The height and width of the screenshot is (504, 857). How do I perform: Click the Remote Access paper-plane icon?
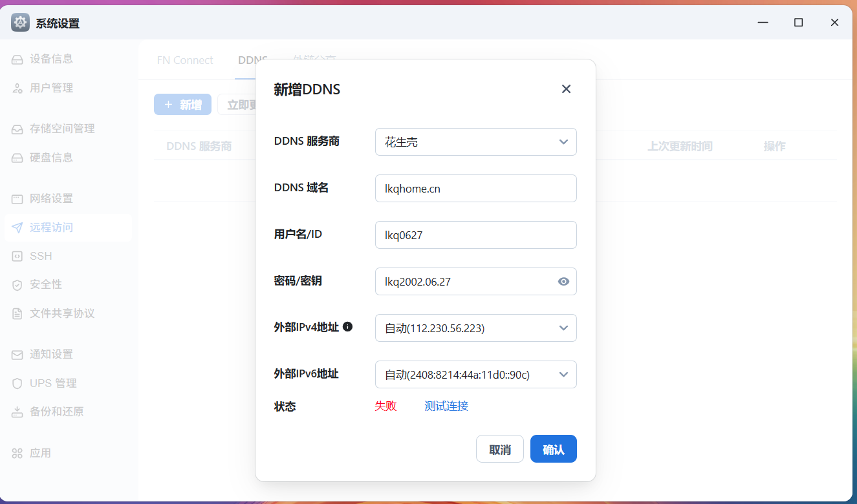(17, 227)
